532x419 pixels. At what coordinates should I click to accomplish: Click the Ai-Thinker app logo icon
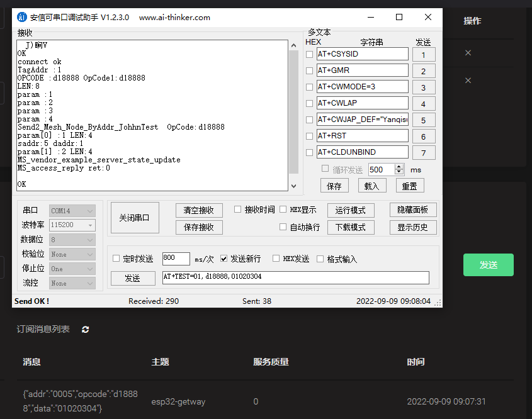coord(21,17)
